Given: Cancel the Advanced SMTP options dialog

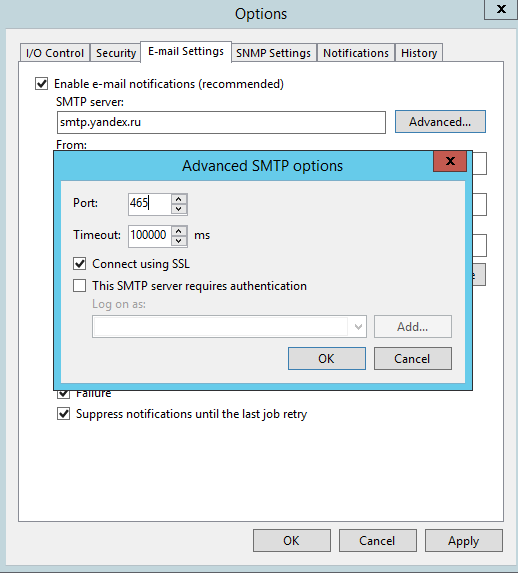Looking at the screenshot, I should coord(413,359).
